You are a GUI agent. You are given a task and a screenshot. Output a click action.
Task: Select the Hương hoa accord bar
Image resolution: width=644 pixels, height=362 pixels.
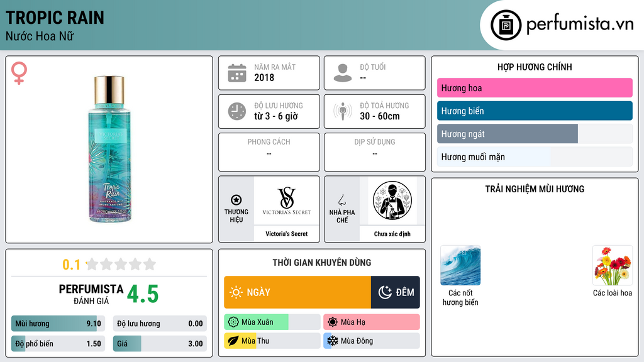pos(535,88)
